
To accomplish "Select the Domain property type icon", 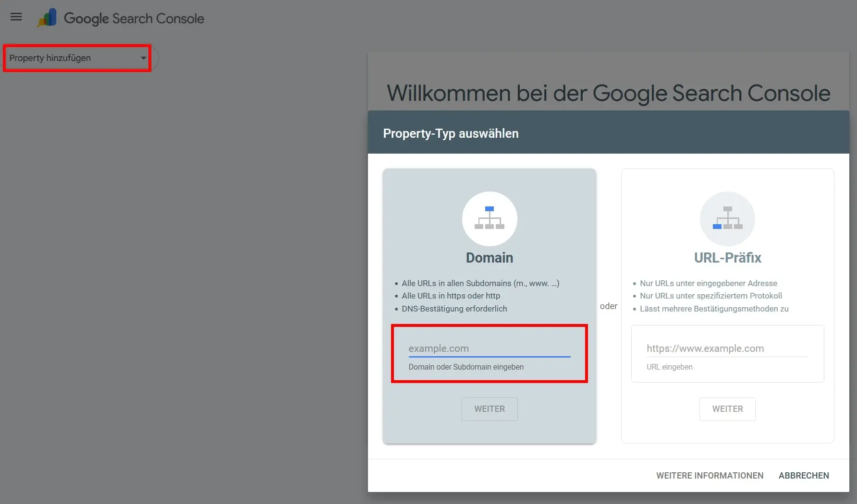I will (x=490, y=219).
